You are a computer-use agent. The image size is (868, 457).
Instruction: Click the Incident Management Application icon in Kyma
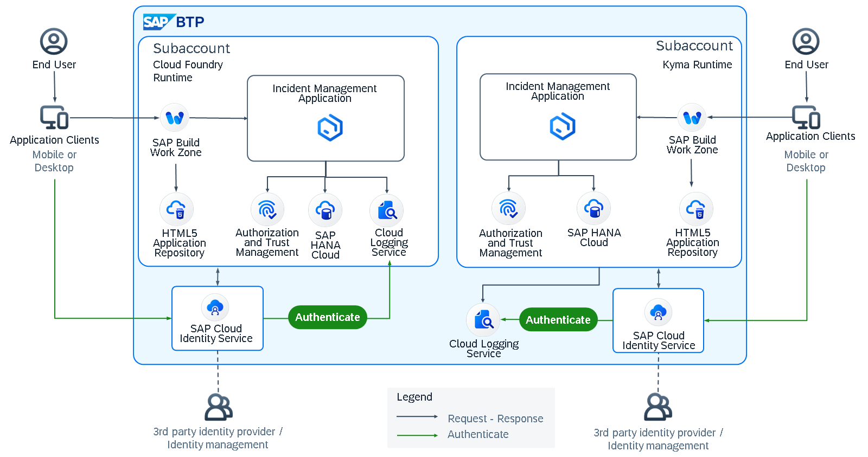563,126
